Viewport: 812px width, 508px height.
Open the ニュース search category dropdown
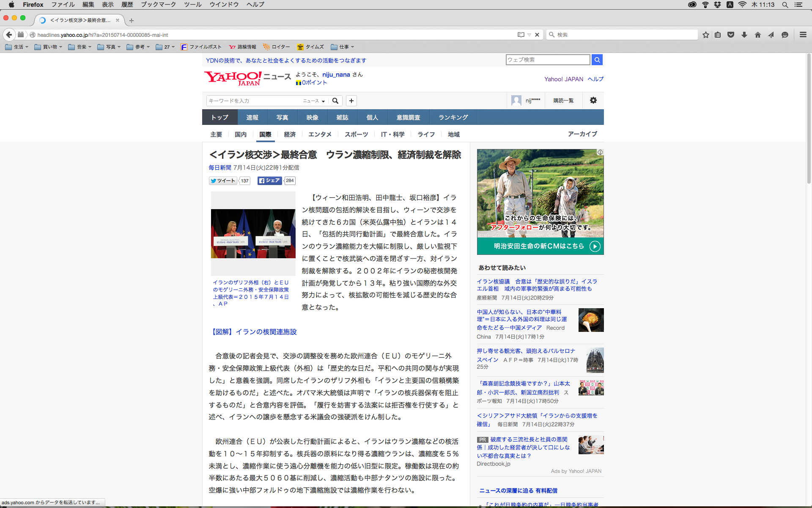point(314,101)
